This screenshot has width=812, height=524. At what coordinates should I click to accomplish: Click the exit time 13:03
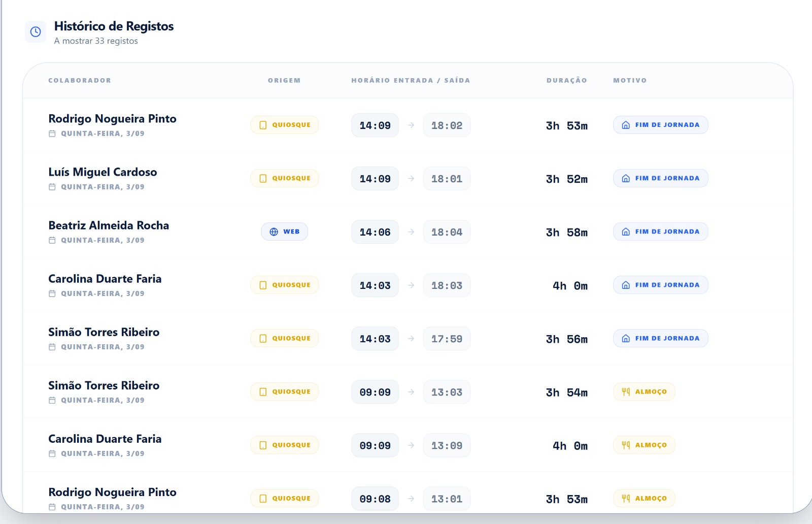click(x=447, y=392)
